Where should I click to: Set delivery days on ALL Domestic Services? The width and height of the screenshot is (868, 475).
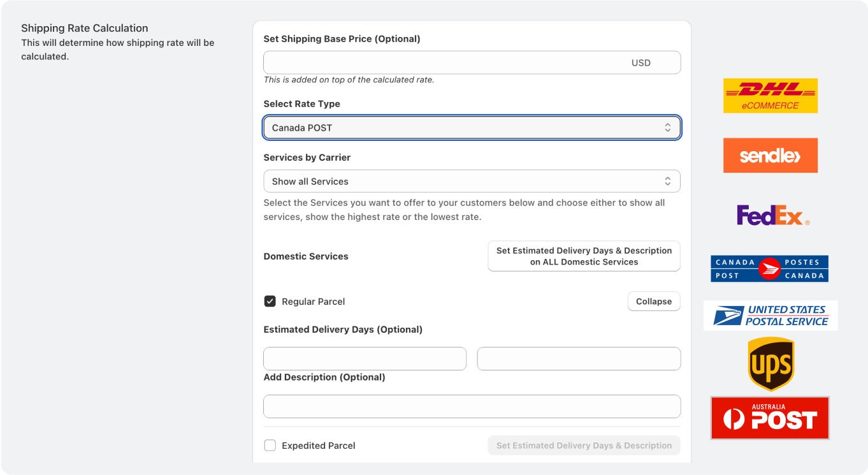[x=584, y=256]
